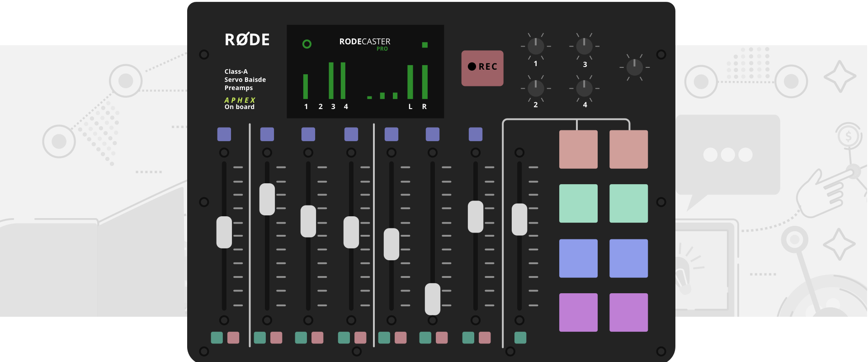Click the R output meter bar

[425, 82]
